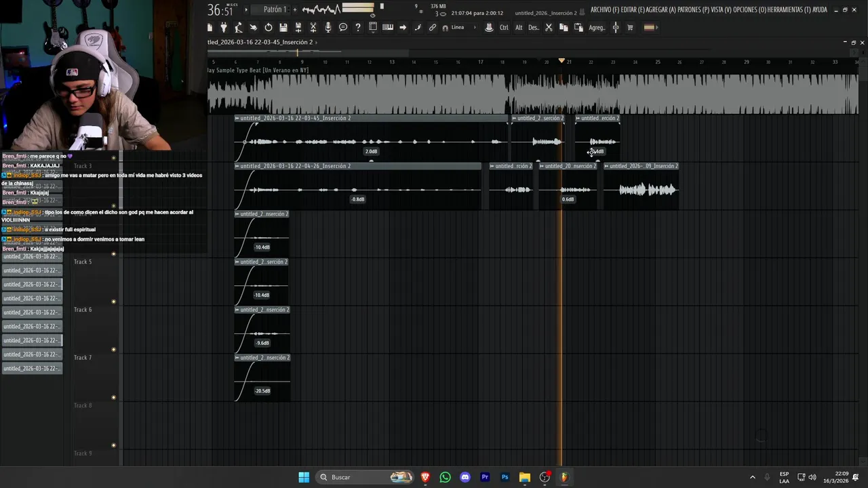This screenshot has width=868, height=488.
Task: Click the microphone recording icon in toolbar
Action: [328, 28]
